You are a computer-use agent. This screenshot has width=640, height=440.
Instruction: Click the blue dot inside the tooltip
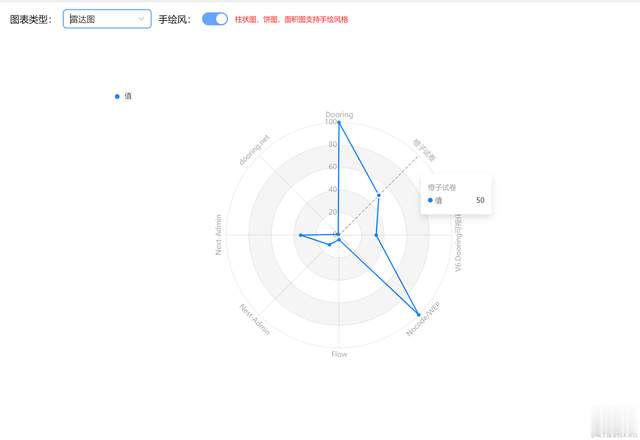[x=430, y=200]
